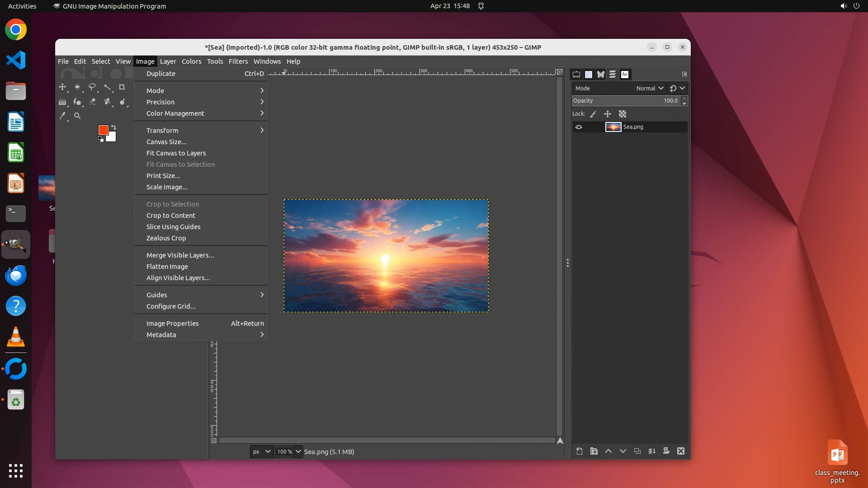Select the Fuzzy Select magic wand tool

tap(107, 87)
